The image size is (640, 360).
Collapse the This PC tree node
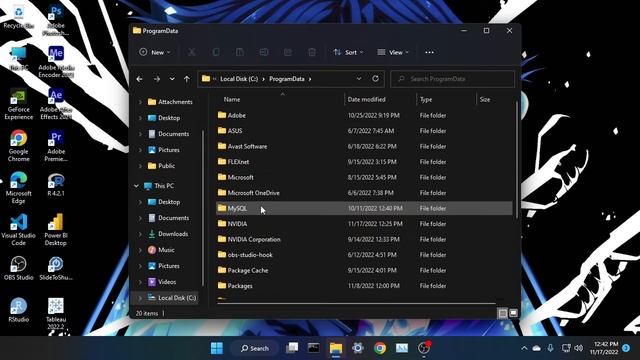(x=136, y=186)
